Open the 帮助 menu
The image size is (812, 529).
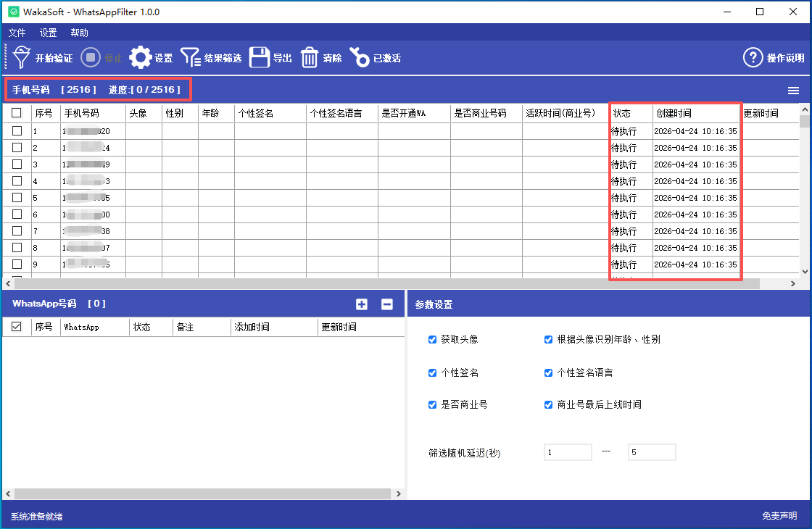tap(79, 33)
